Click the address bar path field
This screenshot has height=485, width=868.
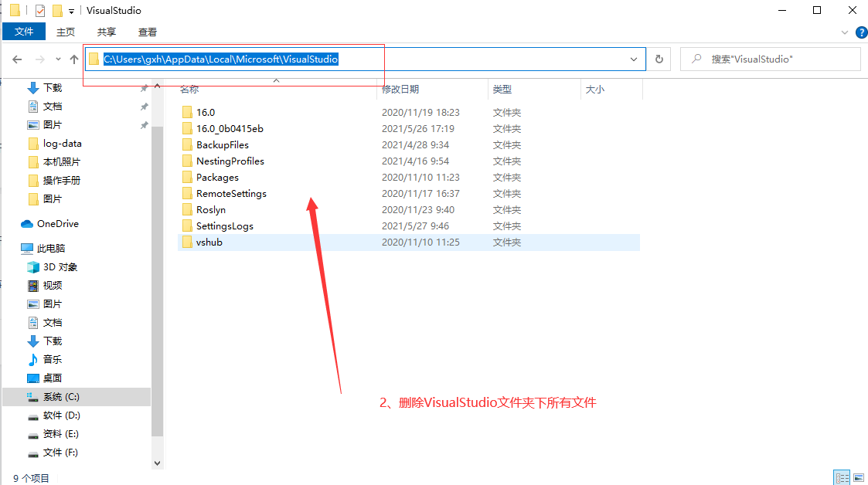click(366, 59)
